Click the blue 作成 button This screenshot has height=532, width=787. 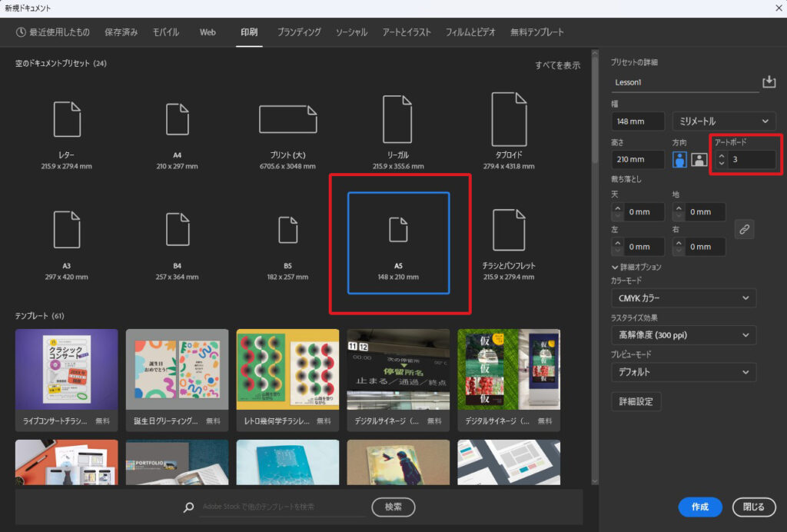(699, 507)
